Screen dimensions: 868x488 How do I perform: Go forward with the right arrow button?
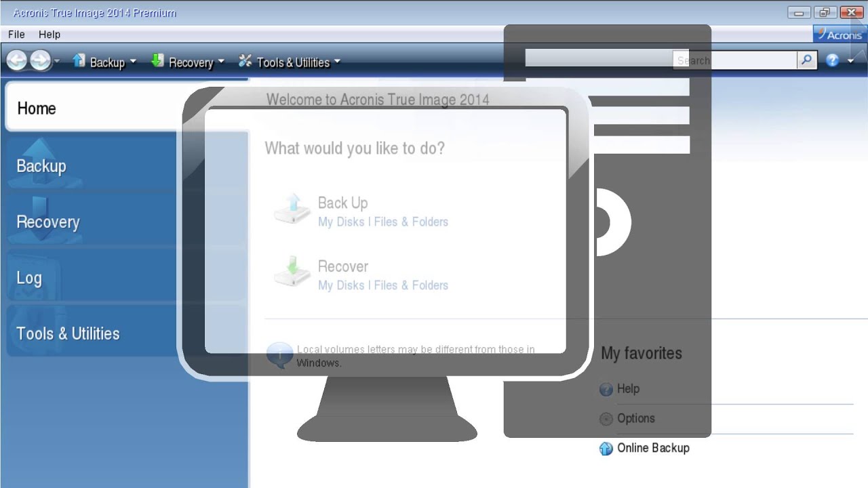click(41, 61)
